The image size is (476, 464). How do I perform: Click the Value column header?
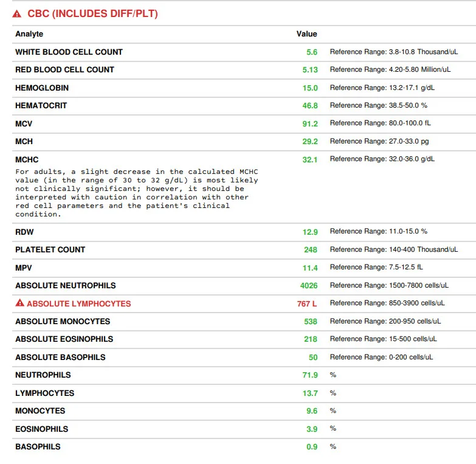(306, 34)
